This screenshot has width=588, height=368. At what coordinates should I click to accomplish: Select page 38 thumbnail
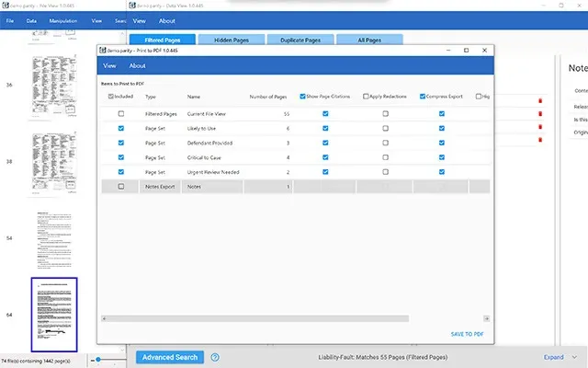pos(54,163)
